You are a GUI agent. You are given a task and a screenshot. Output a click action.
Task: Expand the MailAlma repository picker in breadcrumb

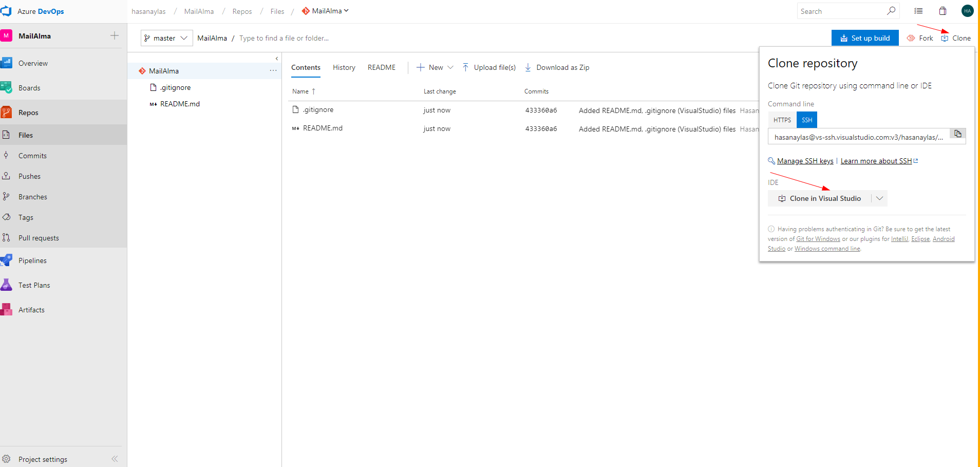coord(326,11)
